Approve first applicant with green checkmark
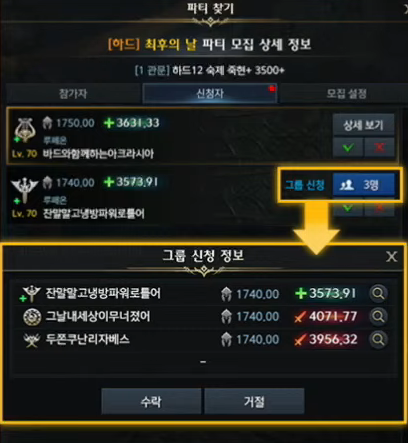Viewport: 408px width, 443px height. tap(348, 147)
